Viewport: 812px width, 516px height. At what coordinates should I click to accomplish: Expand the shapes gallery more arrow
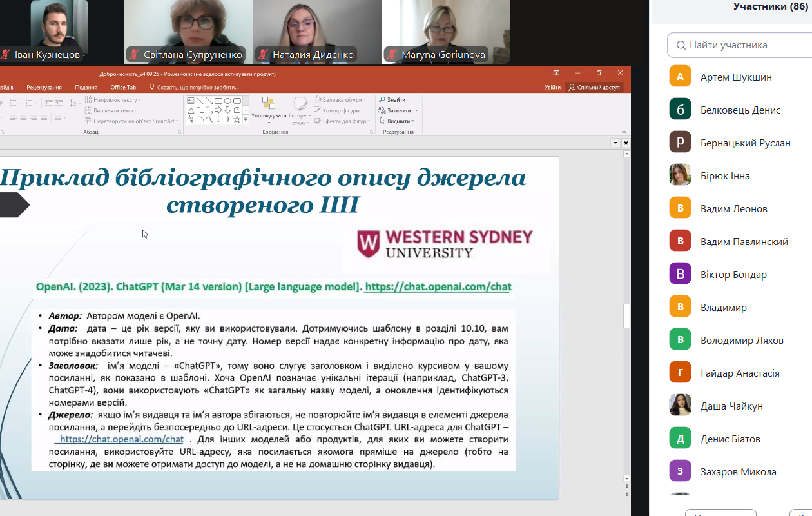coord(246,120)
